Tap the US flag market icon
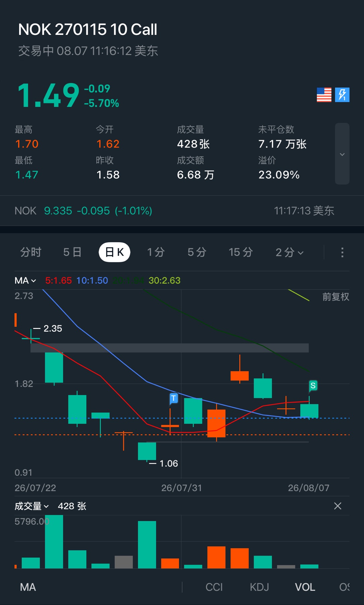 coord(324,95)
